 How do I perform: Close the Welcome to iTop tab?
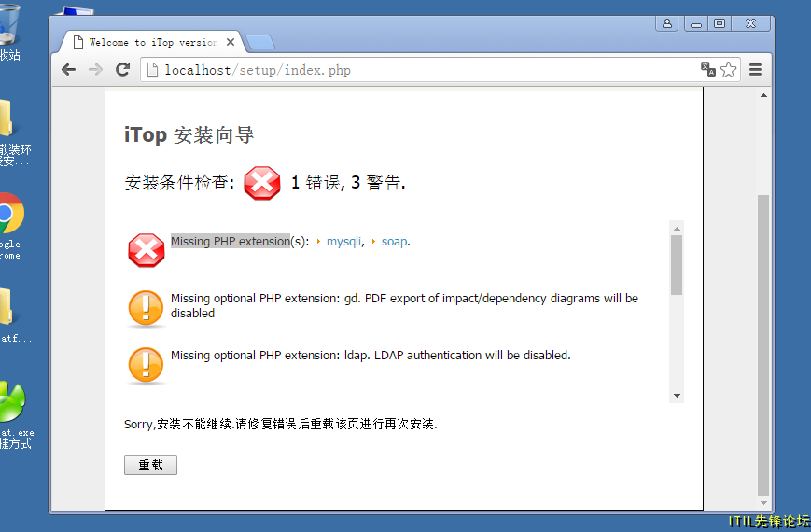click(x=231, y=42)
